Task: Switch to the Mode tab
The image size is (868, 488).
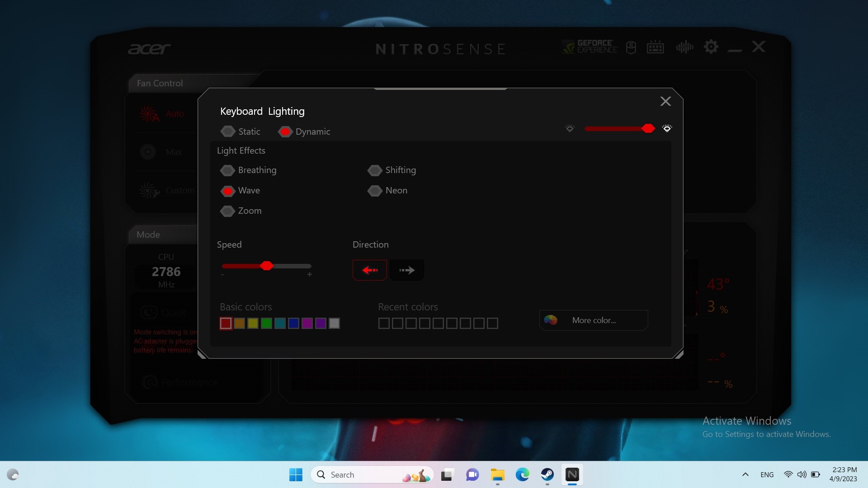Action: [148, 235]
